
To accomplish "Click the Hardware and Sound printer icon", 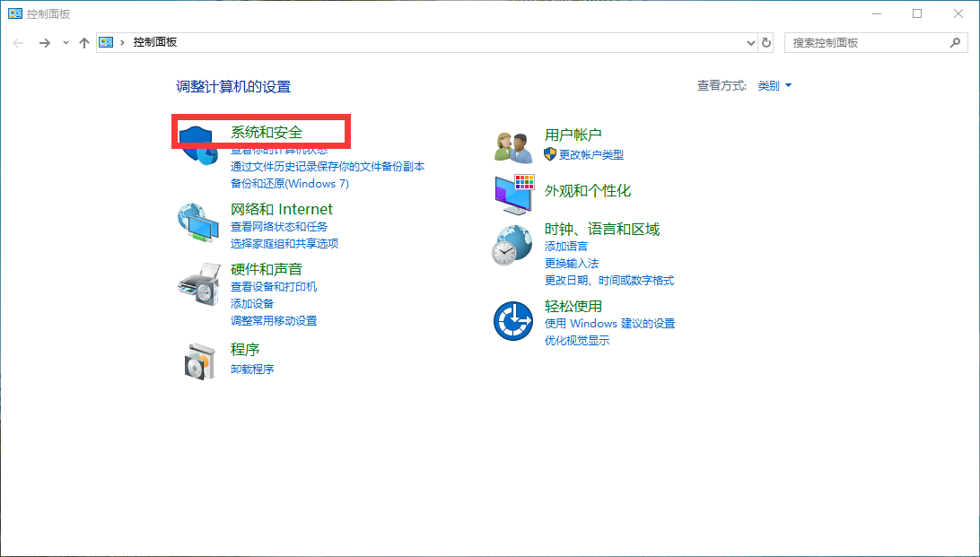I will point(198,285).
